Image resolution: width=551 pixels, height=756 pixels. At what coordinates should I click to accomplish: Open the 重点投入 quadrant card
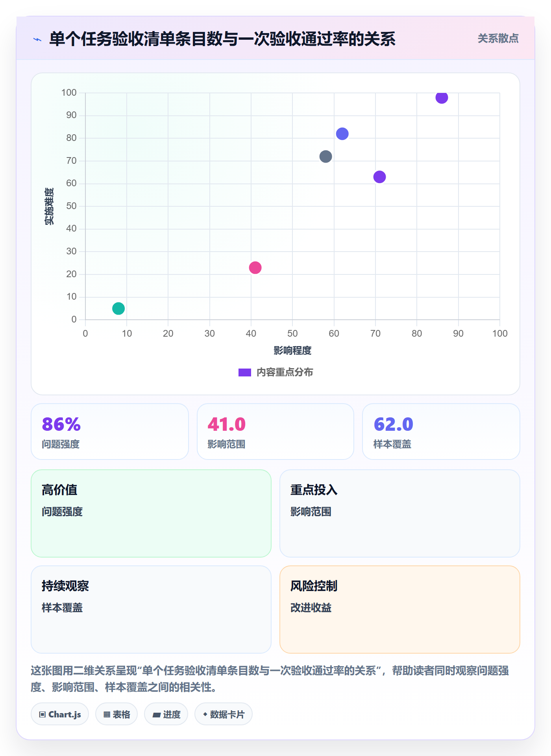400,513
